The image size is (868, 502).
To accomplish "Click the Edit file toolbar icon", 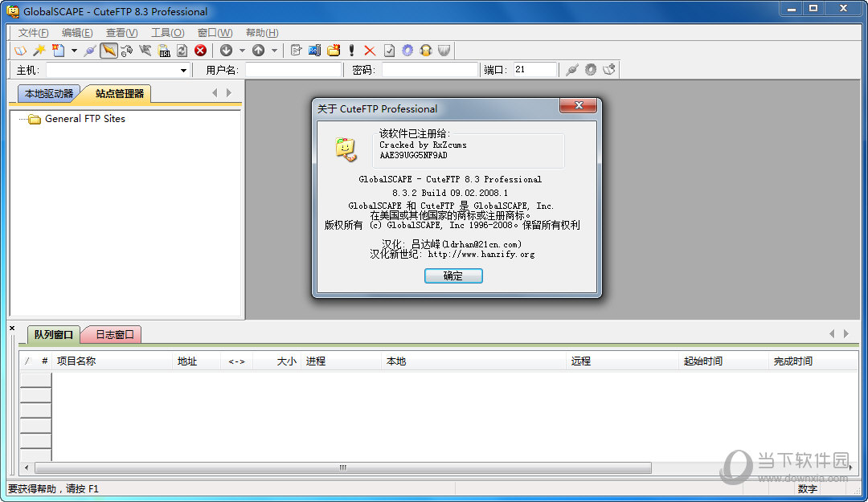I will [296, 51].
